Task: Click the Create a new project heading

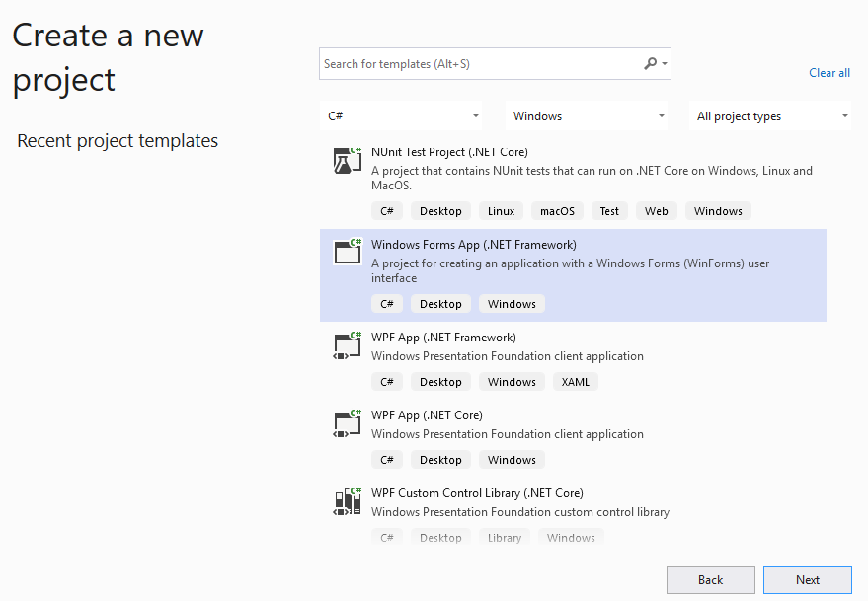Action: tap(108, 57)
